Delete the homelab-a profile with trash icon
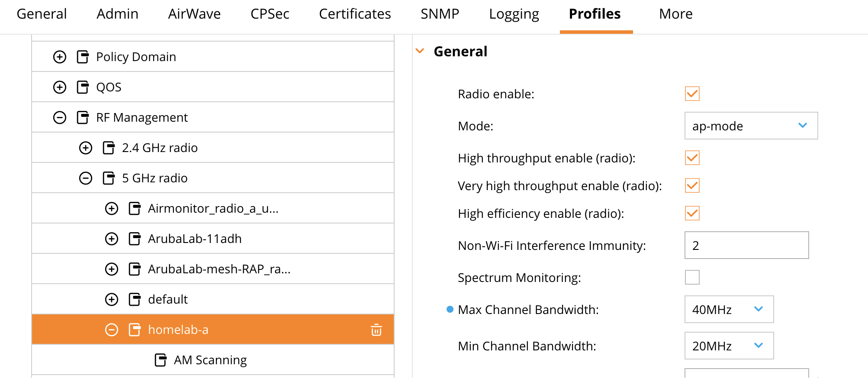This screenshot has width=868, height=382. pos(376,330)
